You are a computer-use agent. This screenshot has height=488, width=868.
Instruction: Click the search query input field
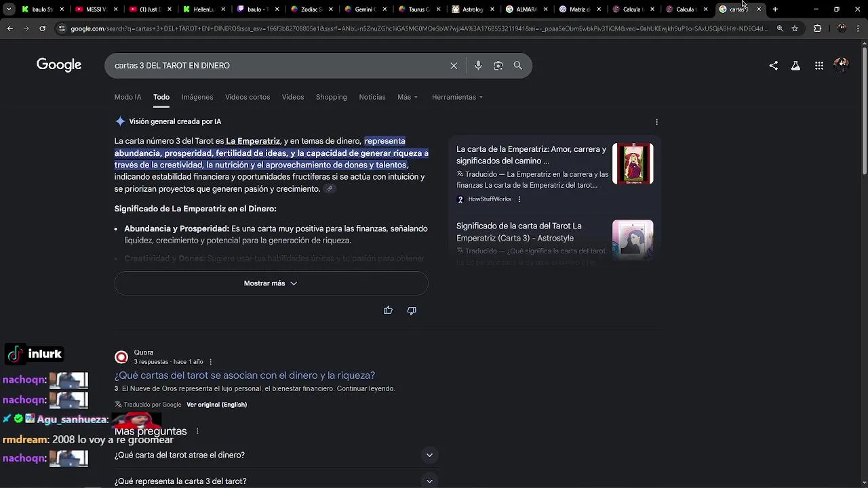278,66
